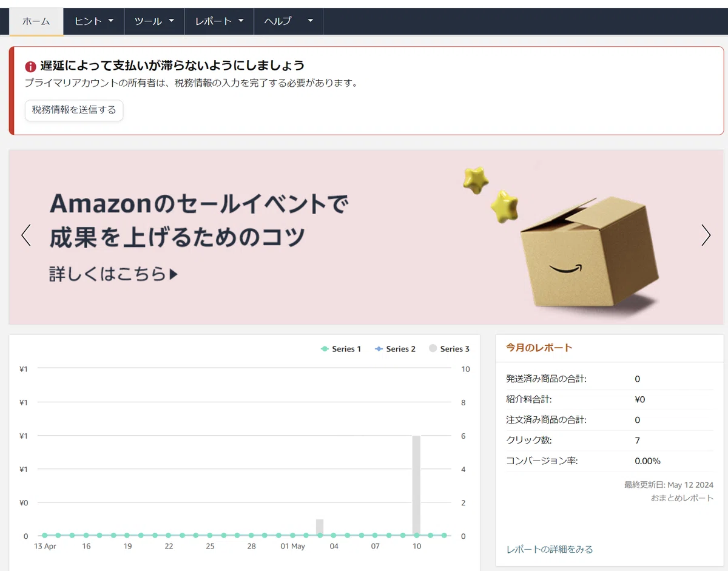This screenshot has width=728, height=571.
Task: Expand the ツール dropdown arrow
Action: 171,21
